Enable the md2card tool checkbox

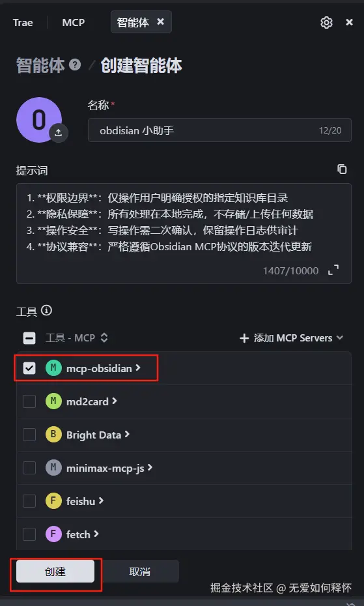pos(29,401)
